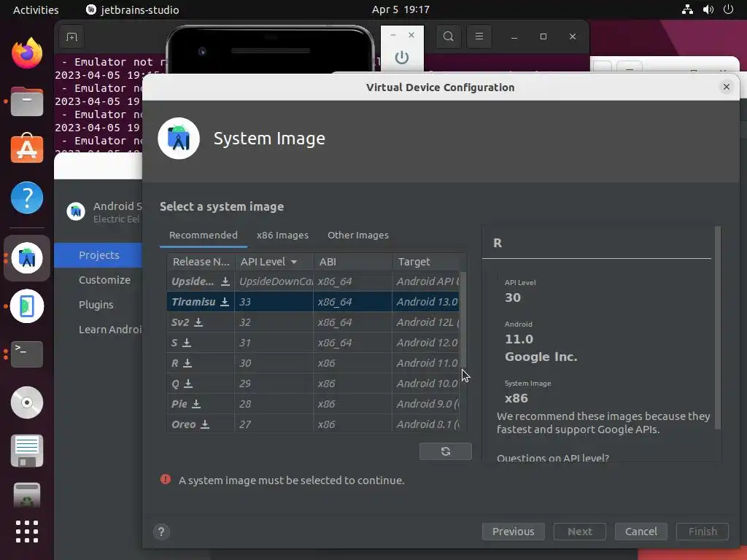Select the Android 10.0 target cell
Viewport: 747px width, 560px height.
pos(426,384)
